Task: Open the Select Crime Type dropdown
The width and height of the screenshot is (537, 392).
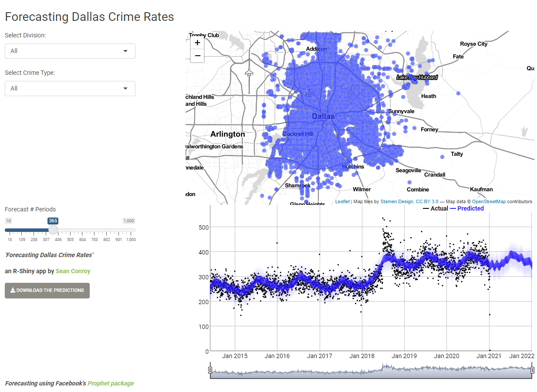Action: pos(70,88)
